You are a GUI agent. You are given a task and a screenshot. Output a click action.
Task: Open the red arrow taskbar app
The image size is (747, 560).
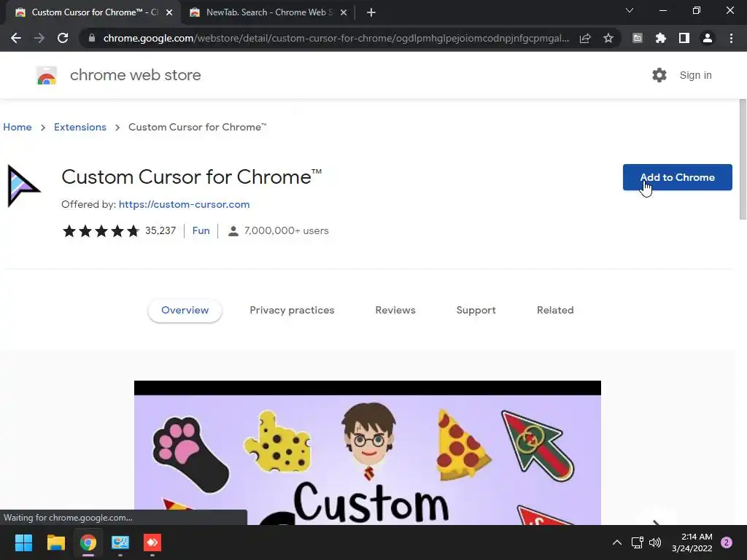(152, 542)
